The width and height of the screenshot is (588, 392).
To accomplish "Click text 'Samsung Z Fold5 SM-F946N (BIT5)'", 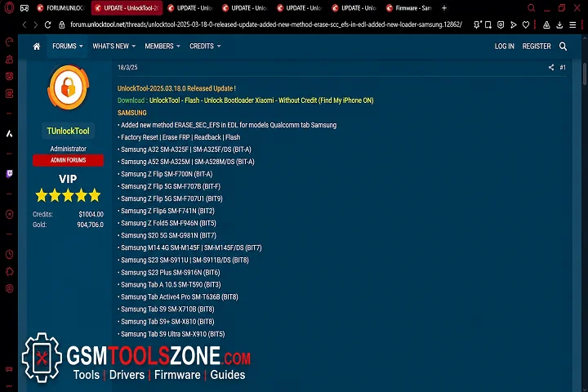I will pyautogui.click(x=168, y=223).
